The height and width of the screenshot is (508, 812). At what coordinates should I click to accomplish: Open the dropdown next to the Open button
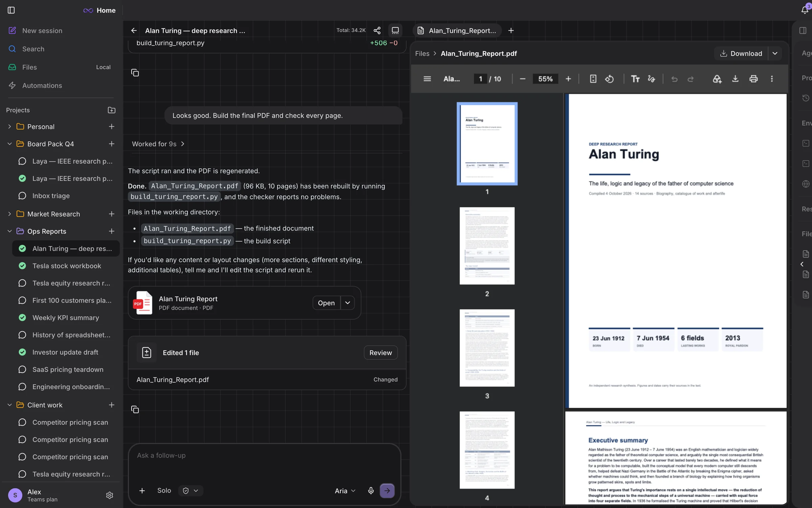(x=347, y=303)
